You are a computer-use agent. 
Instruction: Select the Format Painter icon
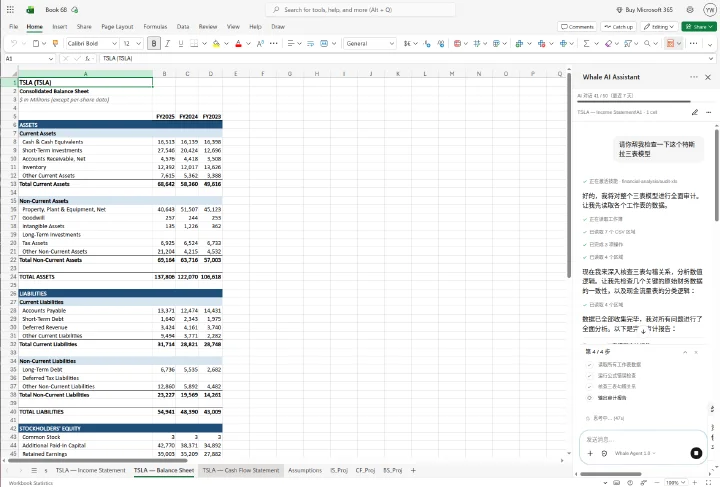coord(56,44)
